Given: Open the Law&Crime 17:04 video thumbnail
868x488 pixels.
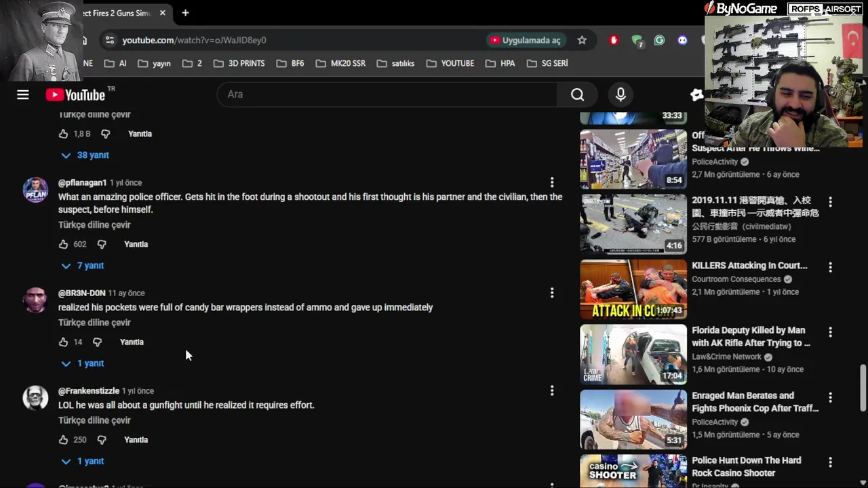Looking at the screenshot, I should click(633, 354).
